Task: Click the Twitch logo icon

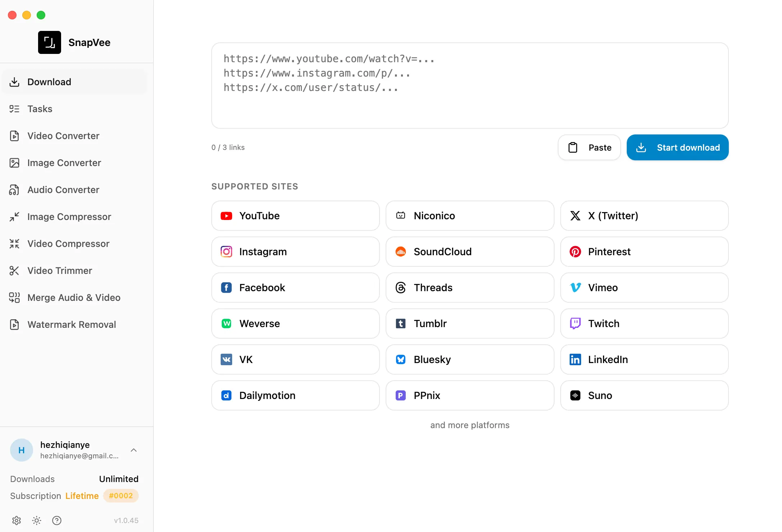Action: pos(575,324)
